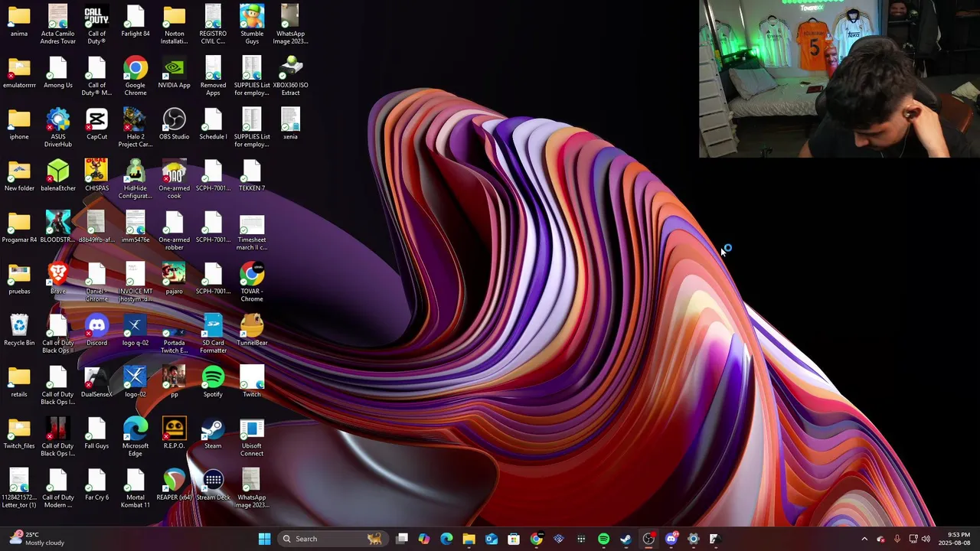Open the TunnelBear desktop icon
Screen dimensions: 980x551
[x=252, y=330]
